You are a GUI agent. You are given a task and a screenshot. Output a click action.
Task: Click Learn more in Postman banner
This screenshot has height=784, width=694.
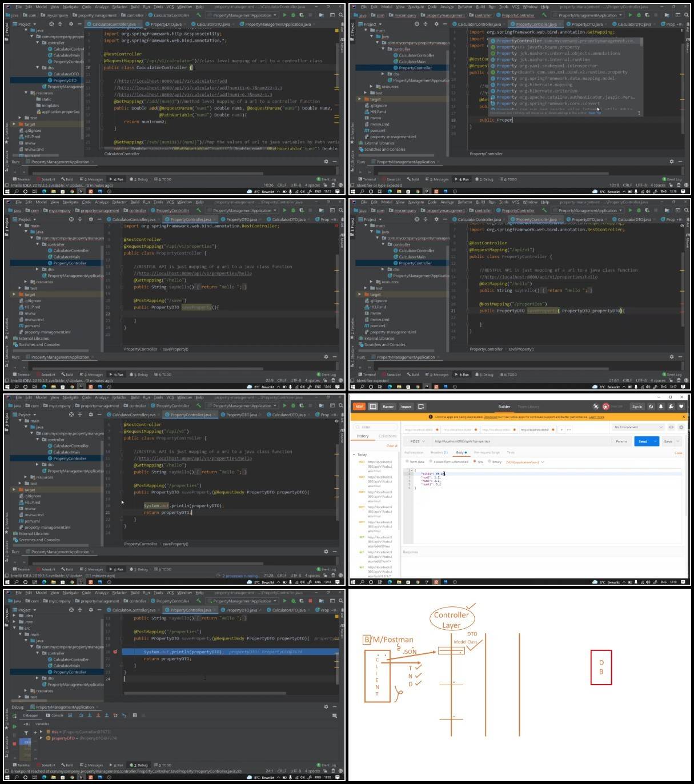pyautogui.click(x=597, y=417)
